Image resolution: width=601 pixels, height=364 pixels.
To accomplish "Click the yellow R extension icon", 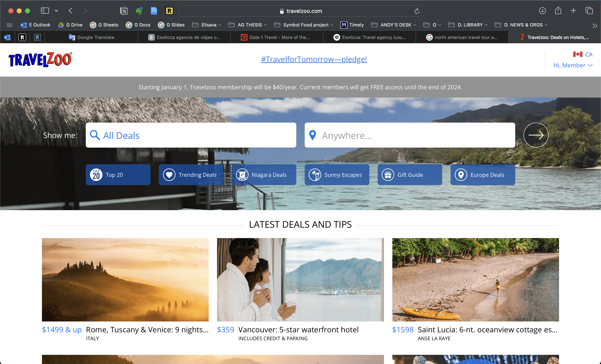I will click(x=169, y=11).
